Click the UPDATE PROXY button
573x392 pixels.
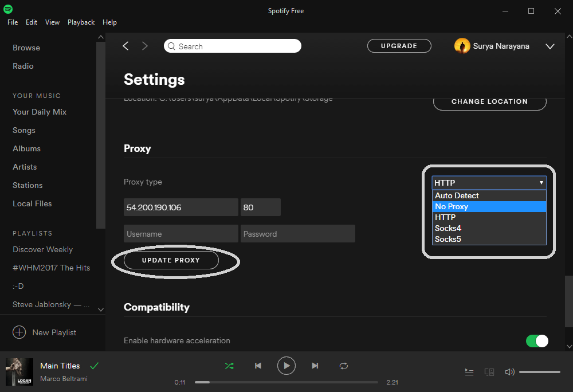pos(171,260)
